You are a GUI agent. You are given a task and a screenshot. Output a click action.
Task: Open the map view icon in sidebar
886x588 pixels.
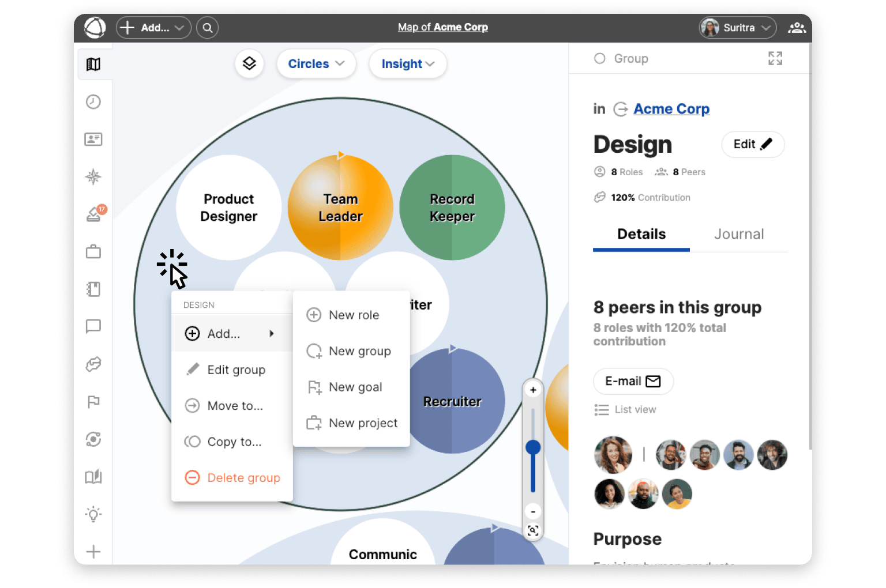point(93,64)
